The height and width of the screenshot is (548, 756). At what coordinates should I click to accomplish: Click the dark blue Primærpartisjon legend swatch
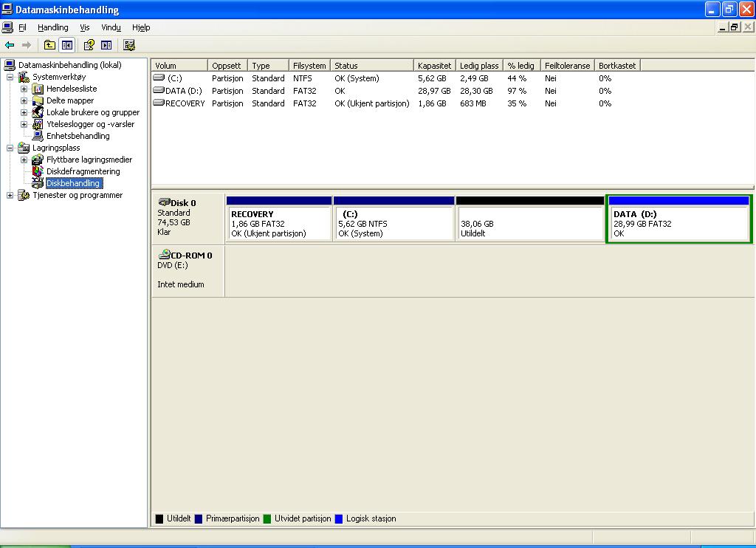pos(198,519)
